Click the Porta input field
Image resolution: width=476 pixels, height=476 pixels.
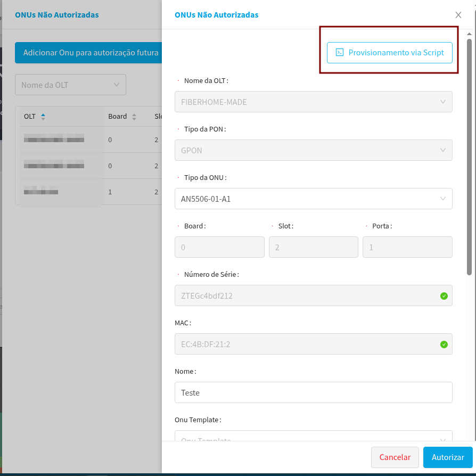click(x=407, y=248)
